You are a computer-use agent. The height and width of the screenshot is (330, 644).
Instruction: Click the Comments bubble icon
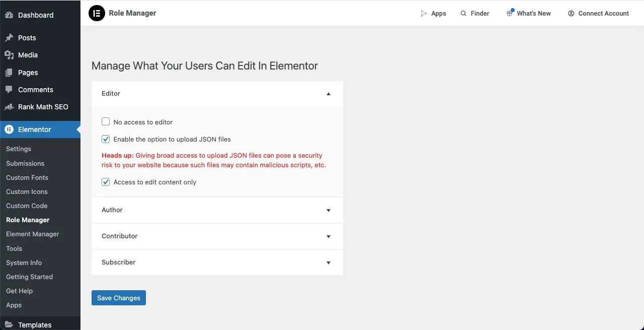point(9,90)
